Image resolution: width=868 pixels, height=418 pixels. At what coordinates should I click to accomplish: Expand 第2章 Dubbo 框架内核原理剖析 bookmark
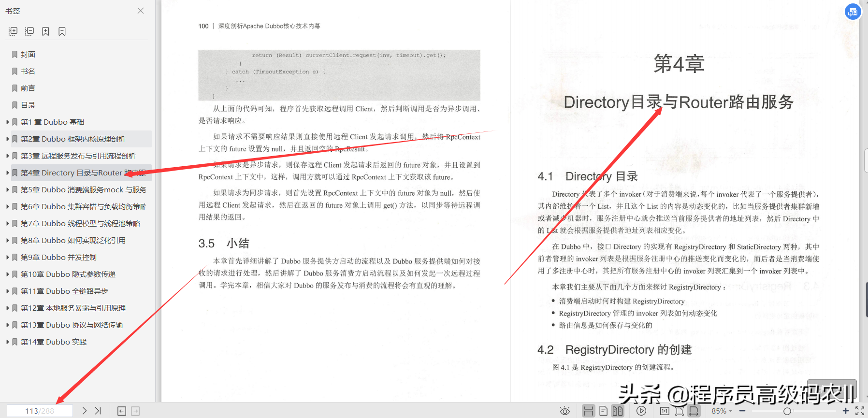pos(7,139)
